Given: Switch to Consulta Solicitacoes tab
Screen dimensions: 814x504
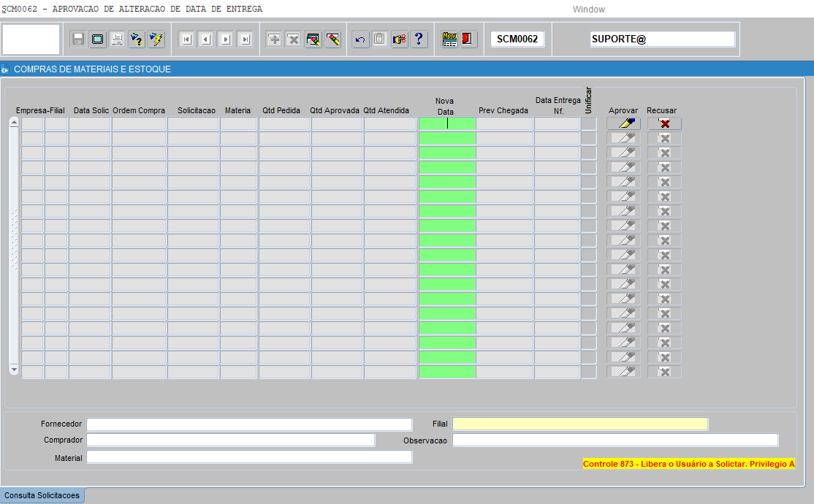Looking at the screenshot, I should click(x=42, y=496).
